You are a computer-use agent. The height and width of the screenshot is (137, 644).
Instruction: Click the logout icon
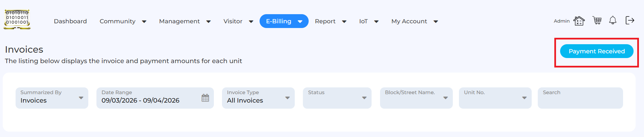click(629, 21)
